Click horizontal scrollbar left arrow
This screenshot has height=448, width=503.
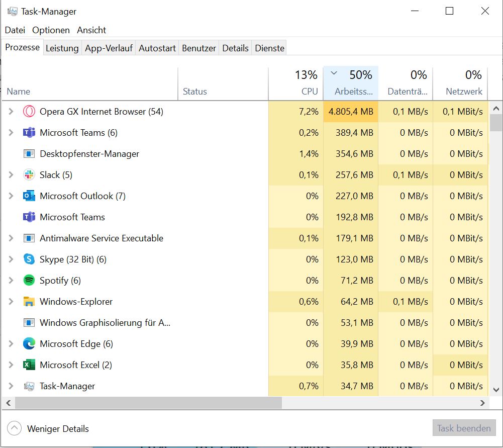(x=9, y=403)
